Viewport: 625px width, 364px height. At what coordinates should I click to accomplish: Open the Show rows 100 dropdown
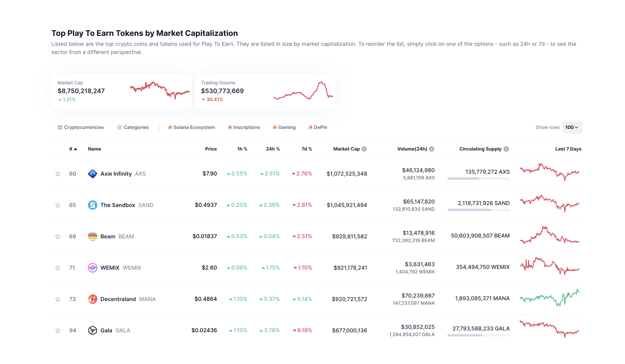click(x=572, y=127)
